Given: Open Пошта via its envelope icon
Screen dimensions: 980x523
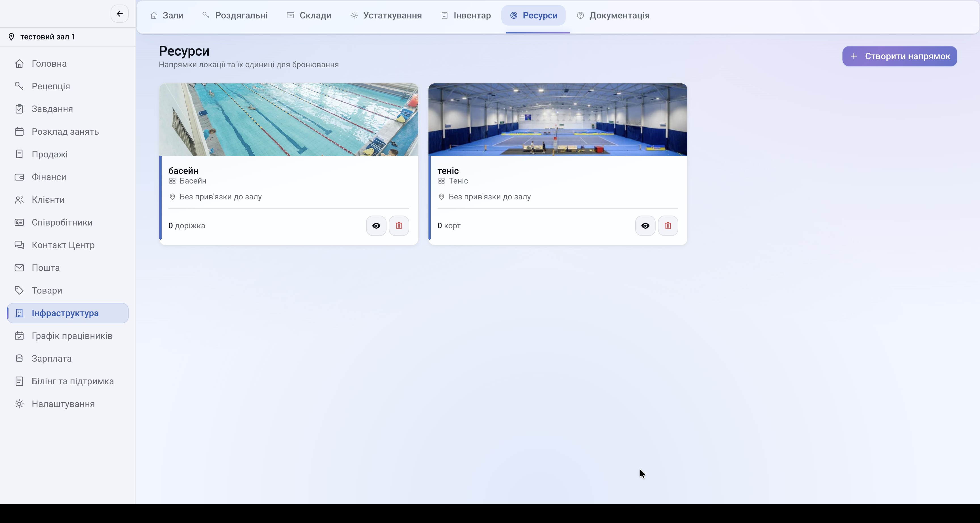Looking at the screenshot, I should [x=19, y=267].
